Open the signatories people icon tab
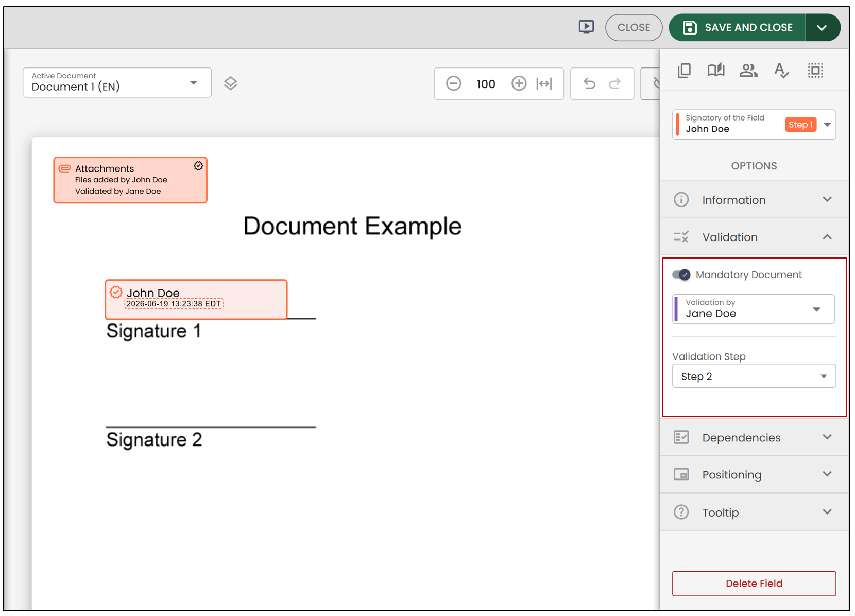Screen dimensions: 855x616 click(x=748, y=71)
